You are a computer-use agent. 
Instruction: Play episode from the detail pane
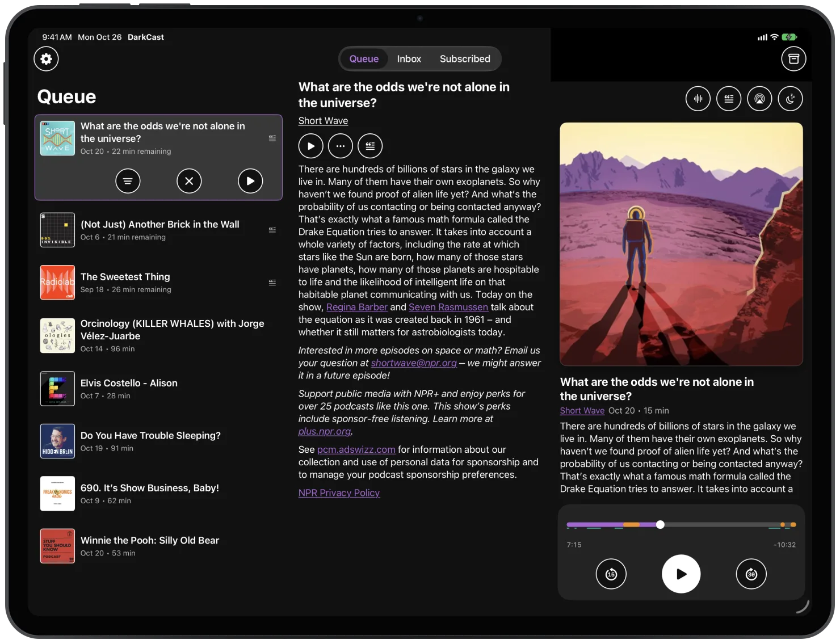point(311,146)
